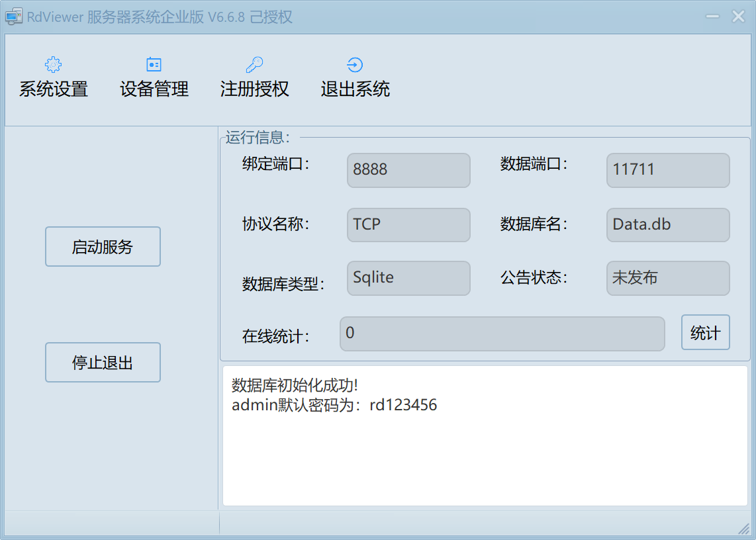
Task: Click the 绑定端口 label
Action: coord(275,164)
